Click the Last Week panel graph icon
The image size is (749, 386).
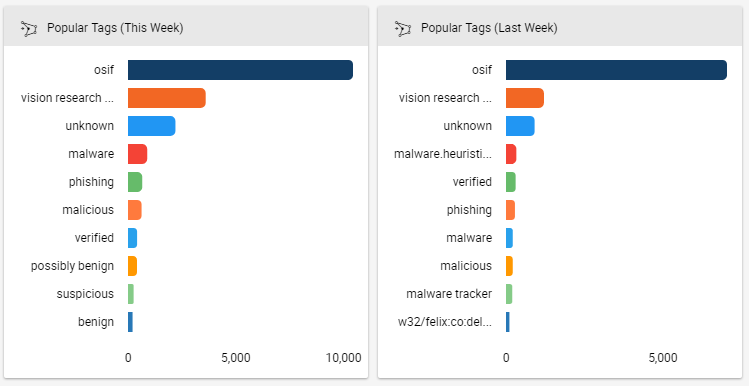coord(403,29)
